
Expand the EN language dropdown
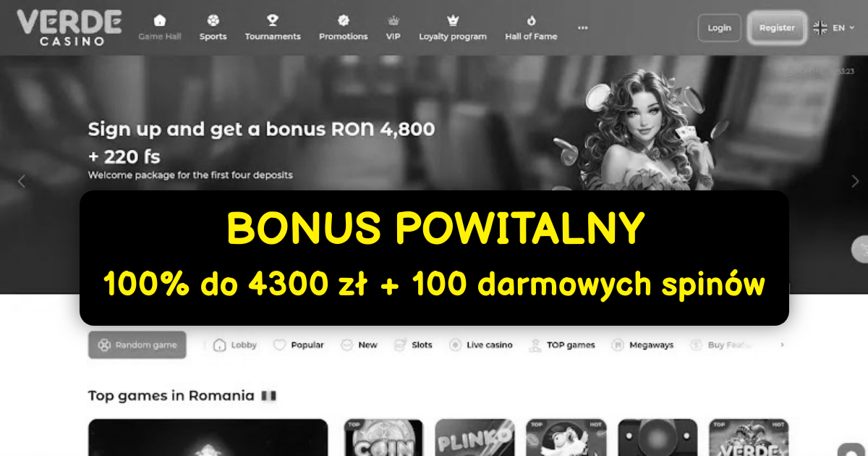point(834,28)
